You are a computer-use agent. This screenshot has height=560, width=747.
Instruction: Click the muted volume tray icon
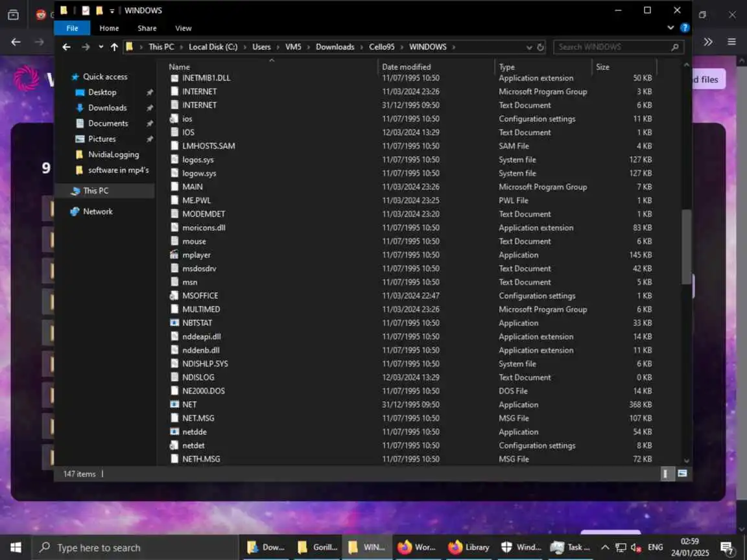636,548
